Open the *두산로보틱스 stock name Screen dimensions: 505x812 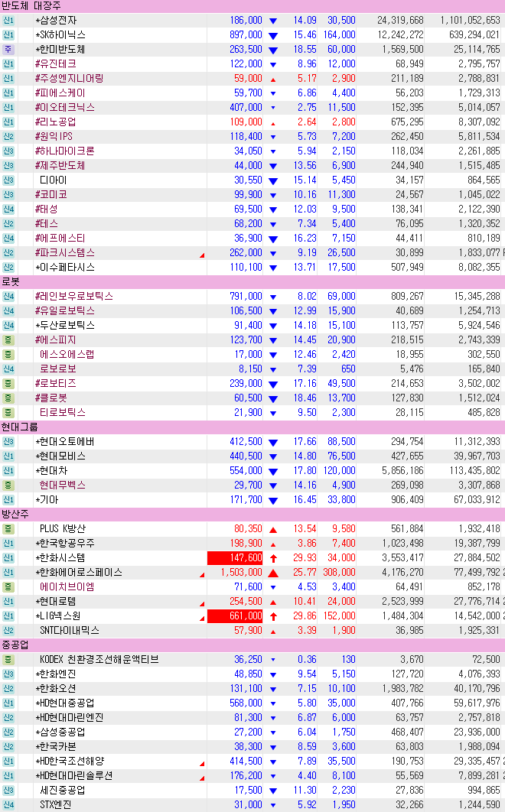(65, 325)
